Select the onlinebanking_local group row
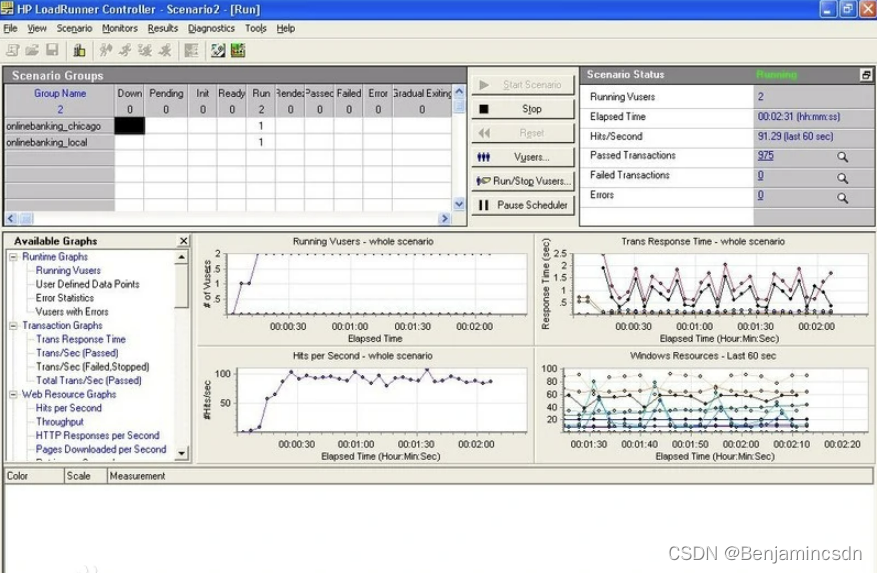 coord(228,142)
